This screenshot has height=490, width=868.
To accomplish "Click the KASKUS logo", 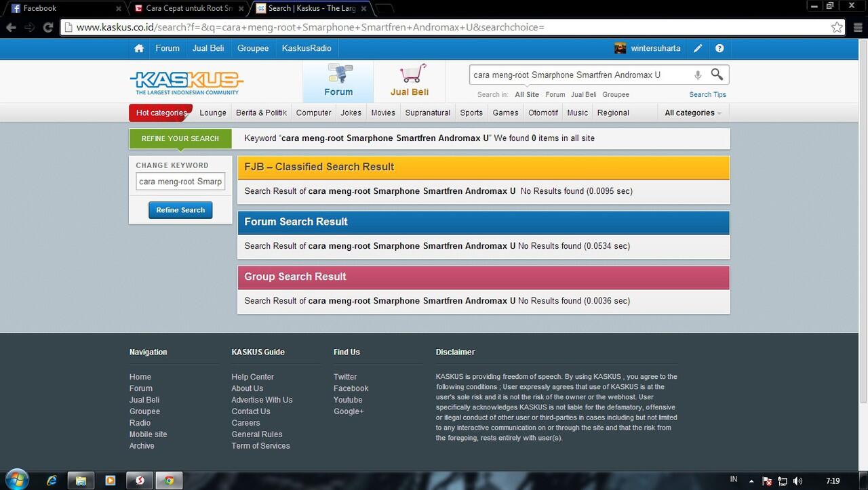I will click(186, 83).
